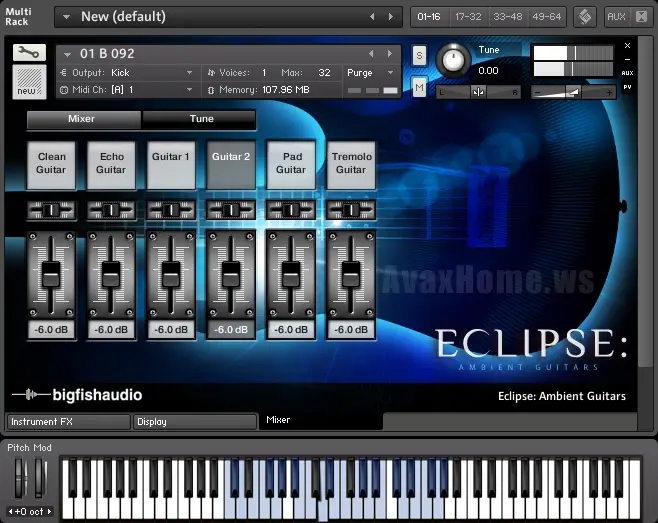
Task: Click the Pad Guitar volume fader
Action: click(291, 275)
